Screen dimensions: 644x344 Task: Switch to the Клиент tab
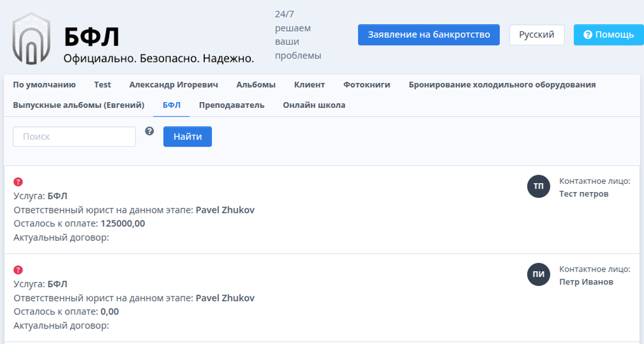(x=310, y=84)
